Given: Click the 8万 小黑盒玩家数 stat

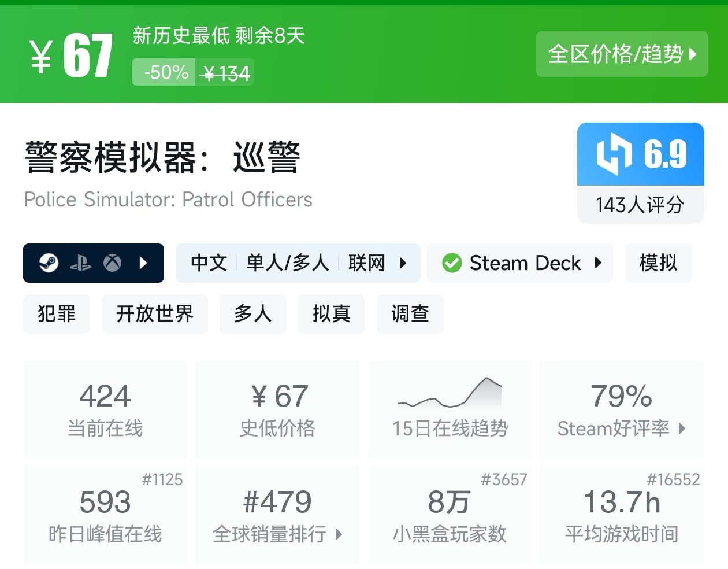Looking at the screenshot, I should [x=450, y=515].
